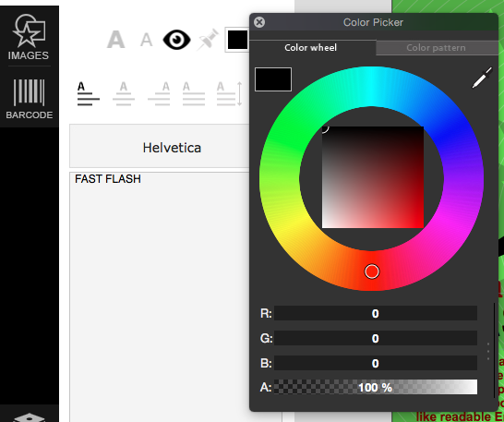Screen dimensions: 504x422
Task: Click into the FAST FLASH text area
Action: coord(160,295)
